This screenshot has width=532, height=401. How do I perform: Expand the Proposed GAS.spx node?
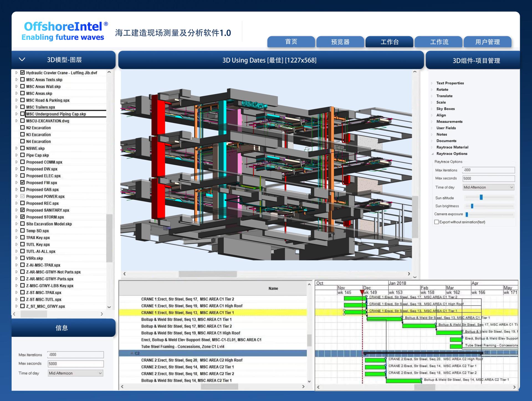17,190
